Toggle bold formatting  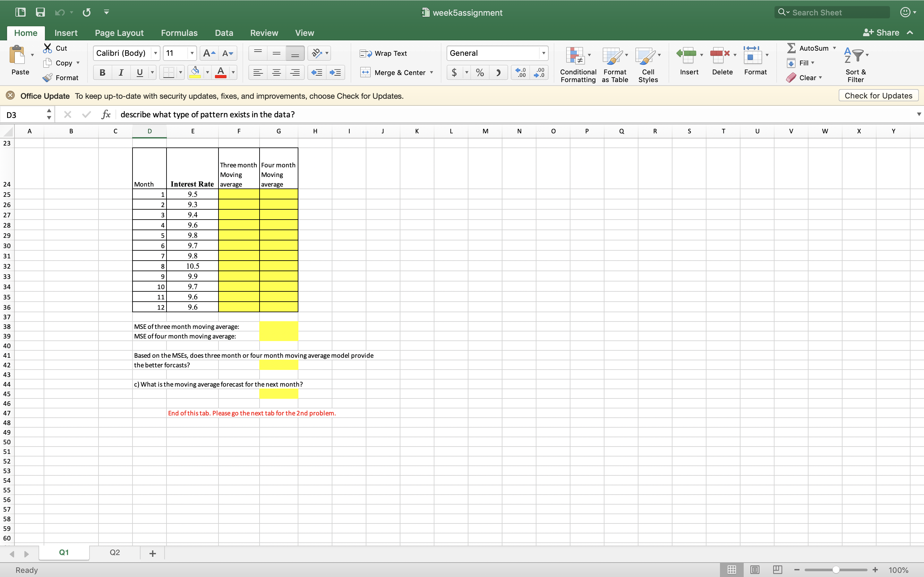(102, 72)
